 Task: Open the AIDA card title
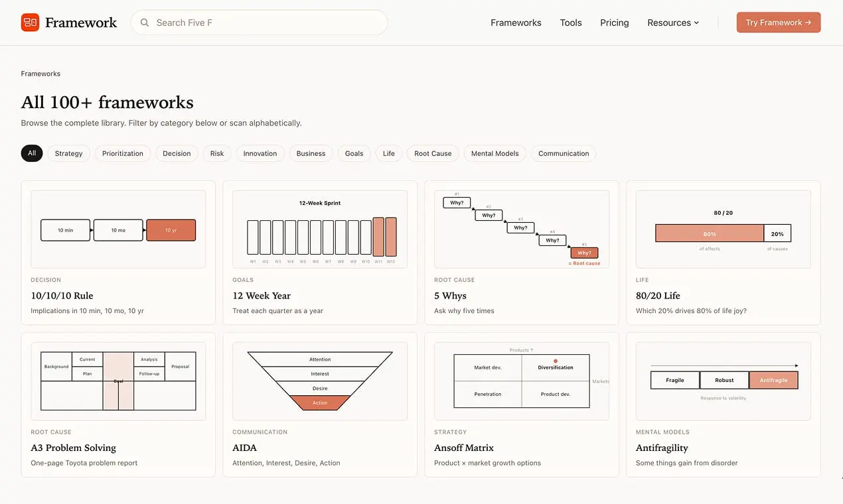[245, 448]
